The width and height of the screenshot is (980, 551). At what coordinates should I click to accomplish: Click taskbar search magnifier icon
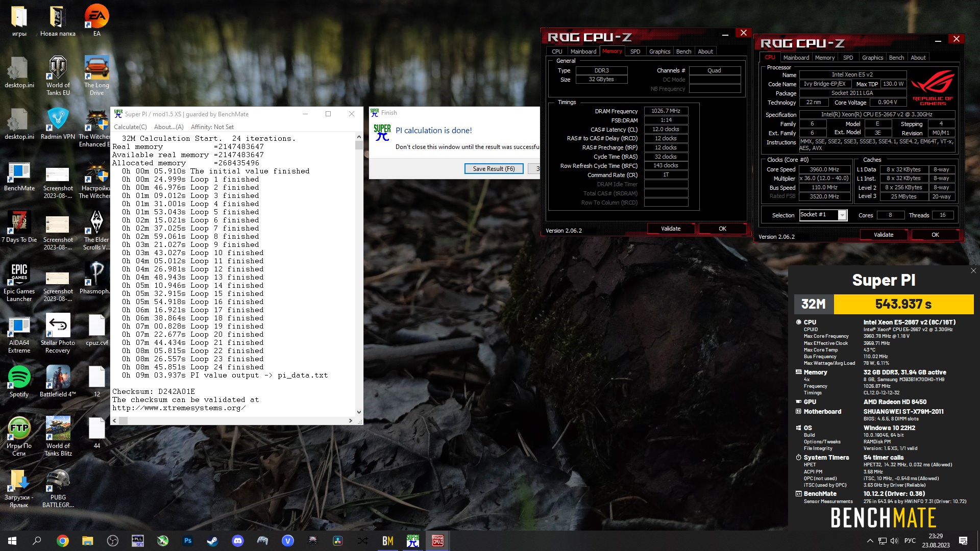[x=37, y=541]
